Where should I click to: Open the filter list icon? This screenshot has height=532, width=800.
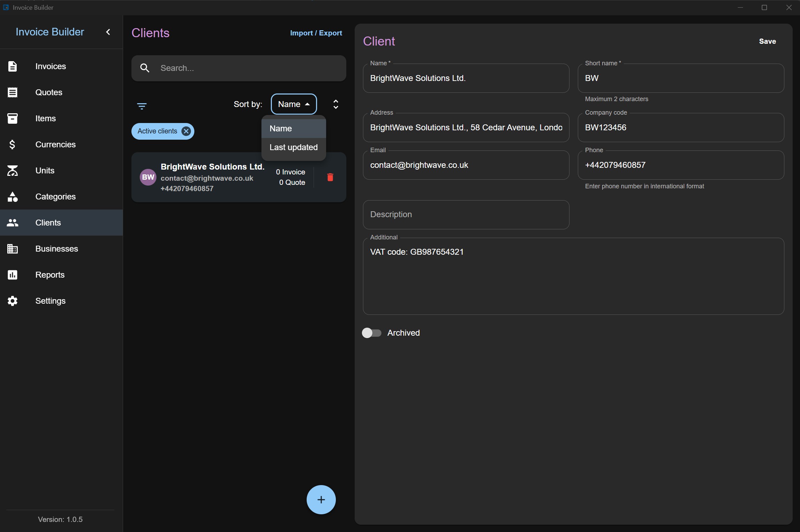click(x=142, y=106)
